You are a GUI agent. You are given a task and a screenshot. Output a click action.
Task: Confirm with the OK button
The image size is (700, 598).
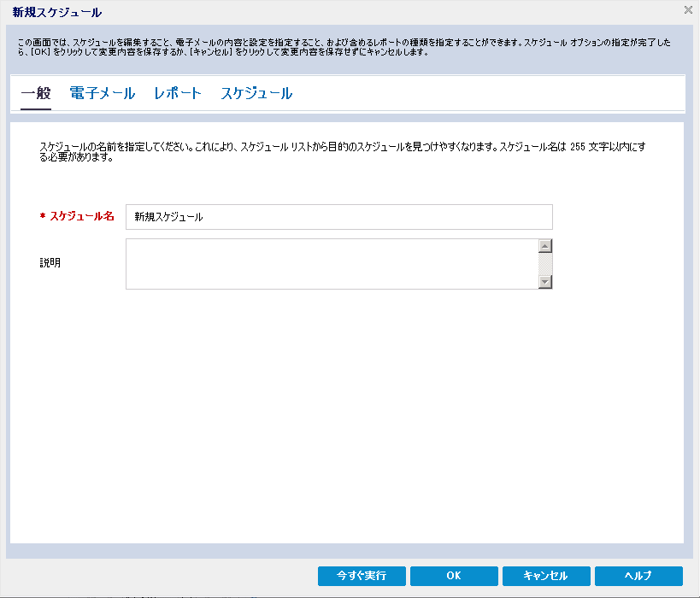click(454, 576)
